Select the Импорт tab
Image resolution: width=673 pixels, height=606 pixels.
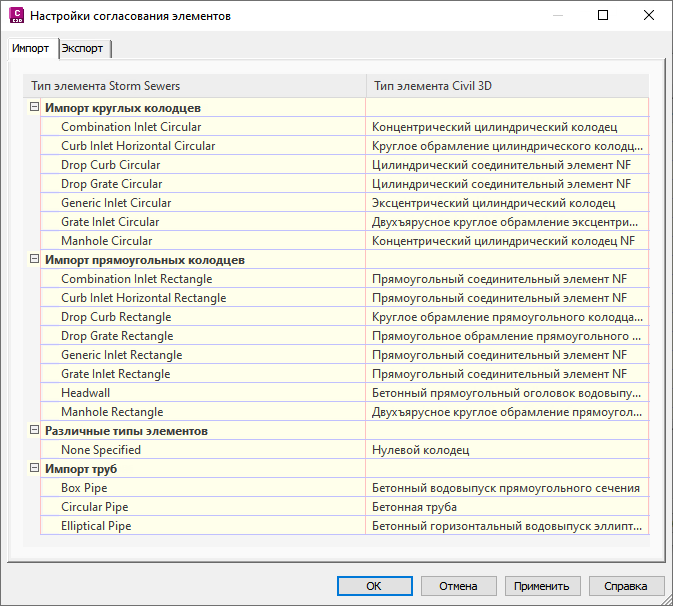tap(30, 48)
